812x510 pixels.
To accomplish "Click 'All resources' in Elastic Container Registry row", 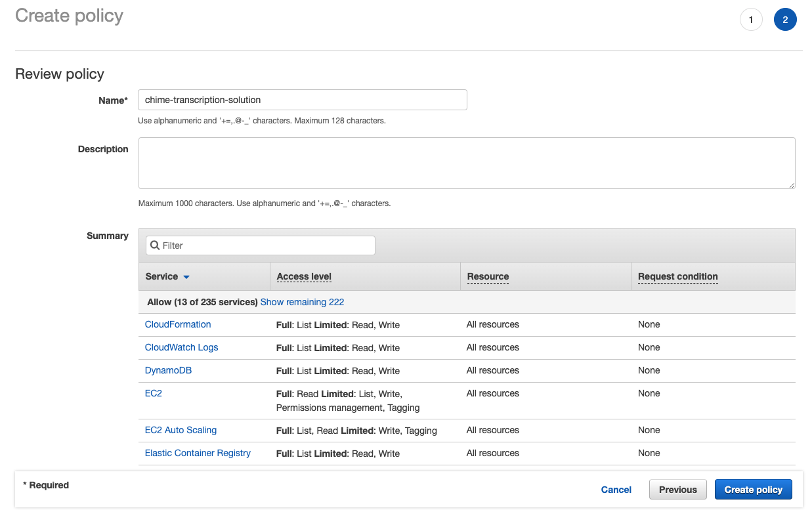I will click(493, 453).
